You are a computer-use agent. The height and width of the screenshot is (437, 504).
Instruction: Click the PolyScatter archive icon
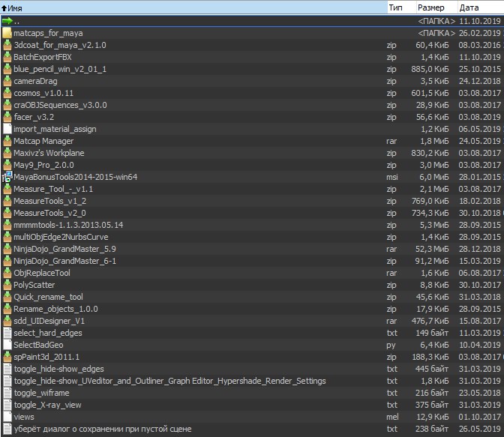[7, 285]
